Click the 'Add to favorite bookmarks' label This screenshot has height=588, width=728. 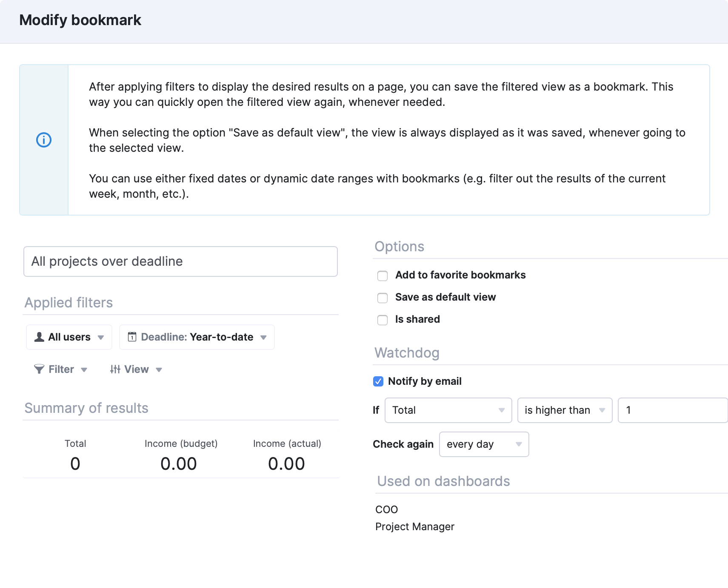coord(460,275)
